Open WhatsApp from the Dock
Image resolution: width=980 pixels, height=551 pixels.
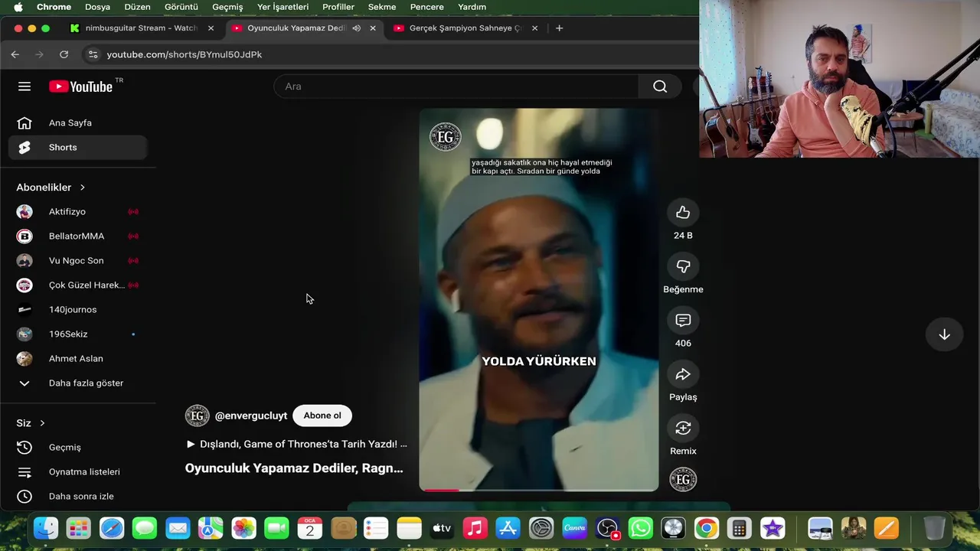click(640, 528)
